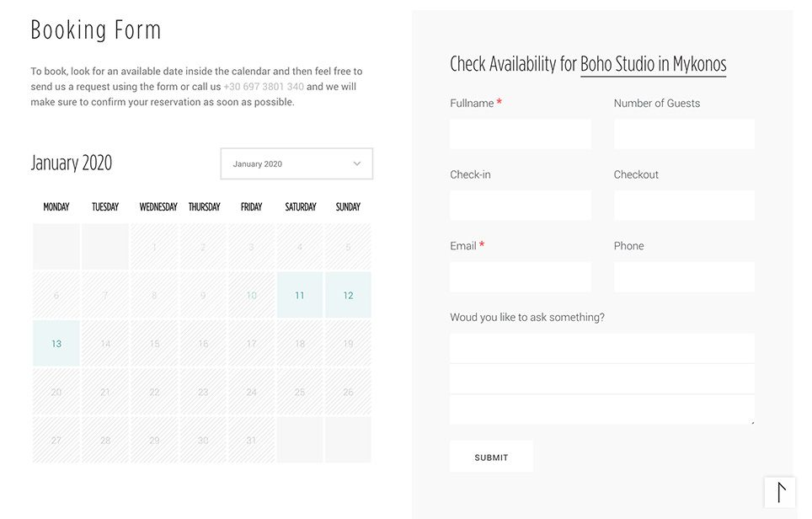812x519 pixels.
Task: Select January 11 in the calendar
Action: tap(300, 296)
